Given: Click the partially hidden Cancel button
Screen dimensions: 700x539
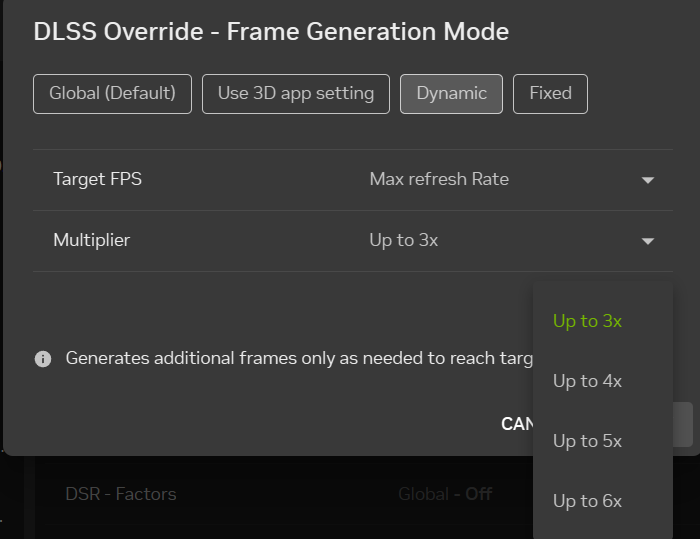Looking at the screenshot, I should [517, 424].
